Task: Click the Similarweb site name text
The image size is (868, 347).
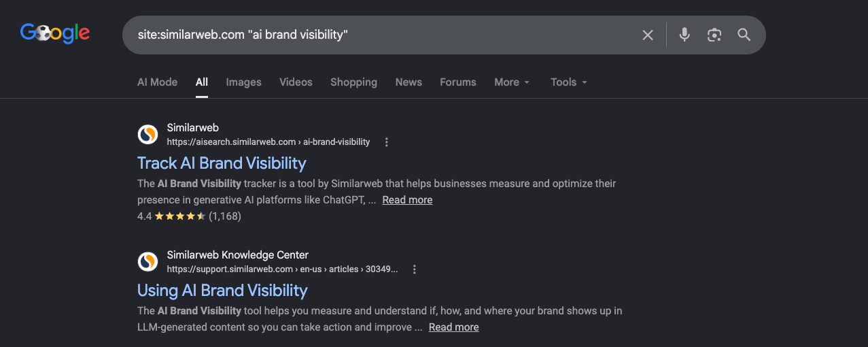Action: [193, 128]
